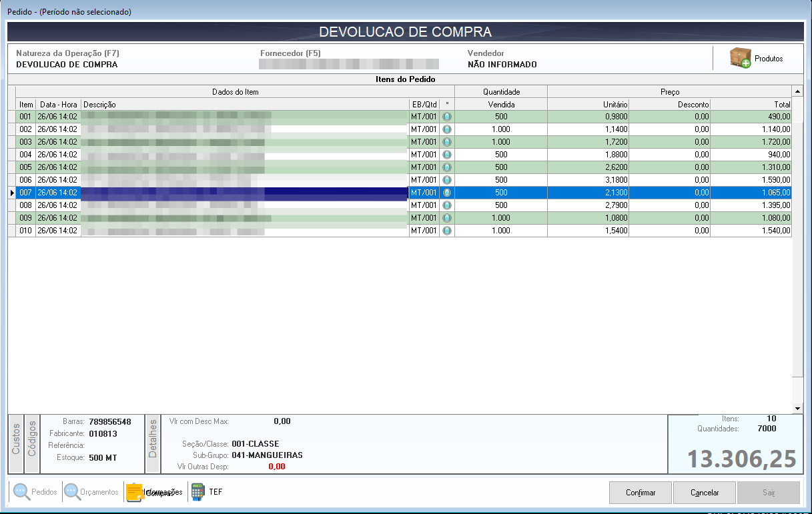Click the grand total 13.306,25
The height and width of the screenshot is (514, 812).
pos(742,459)
